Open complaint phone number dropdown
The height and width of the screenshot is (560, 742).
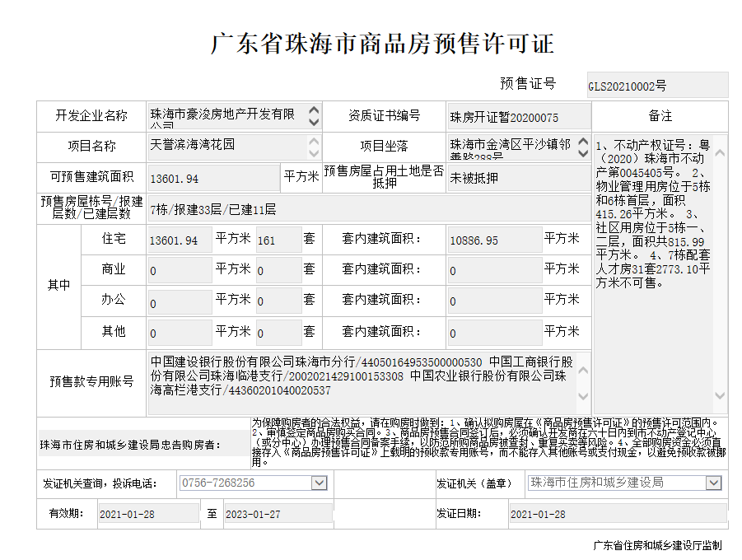[320, 483]
